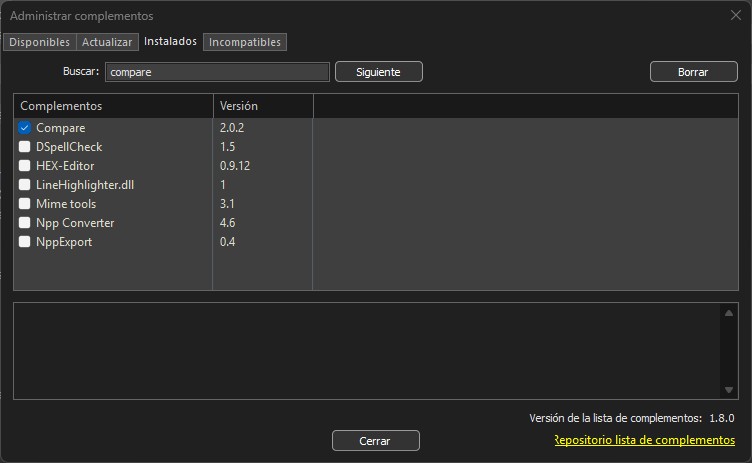
Task: Enable the LineHighlighter.dll checkbox
Action: 24,185
